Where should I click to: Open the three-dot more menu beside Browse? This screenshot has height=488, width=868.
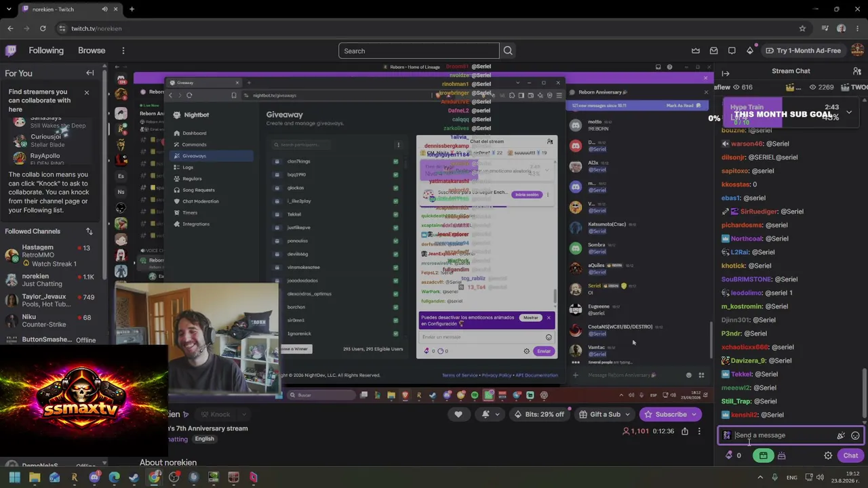[123, 51]
